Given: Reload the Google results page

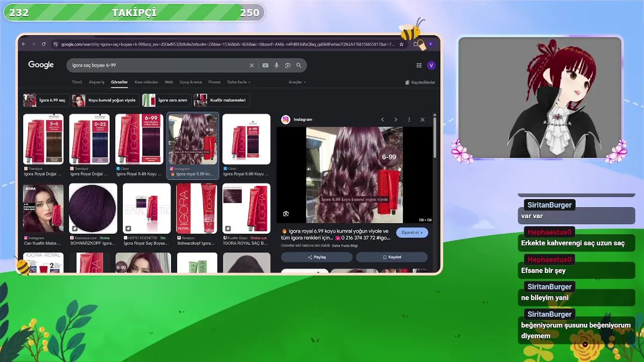Looking at the screenshot, I should coord(44,44).
